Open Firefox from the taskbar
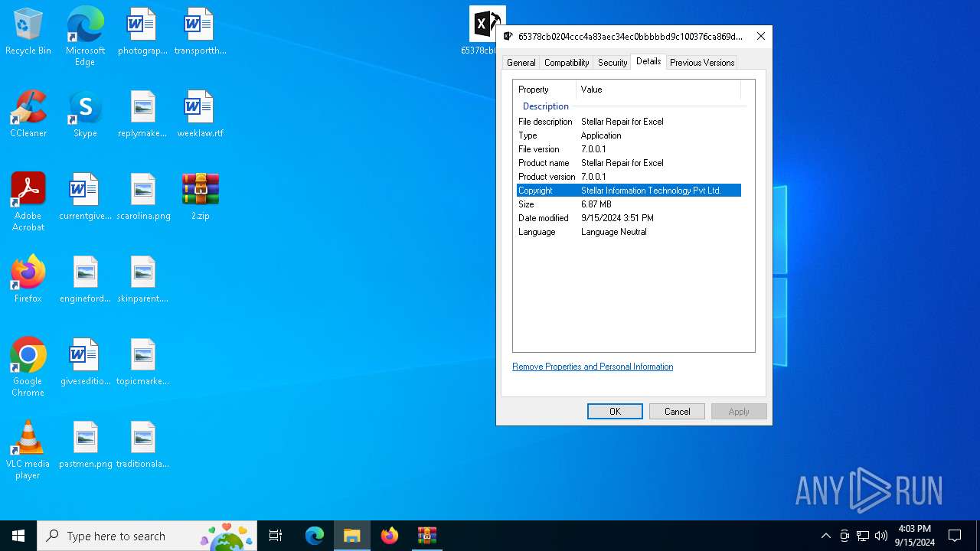Screen dimensions: 980x551 pyautogui.click(x=390, y=536)
